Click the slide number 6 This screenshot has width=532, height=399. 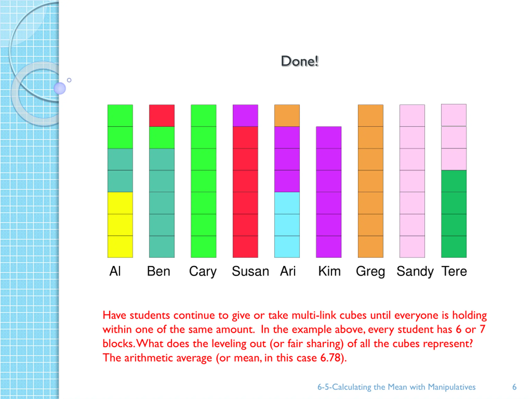[x=514, y=387]
